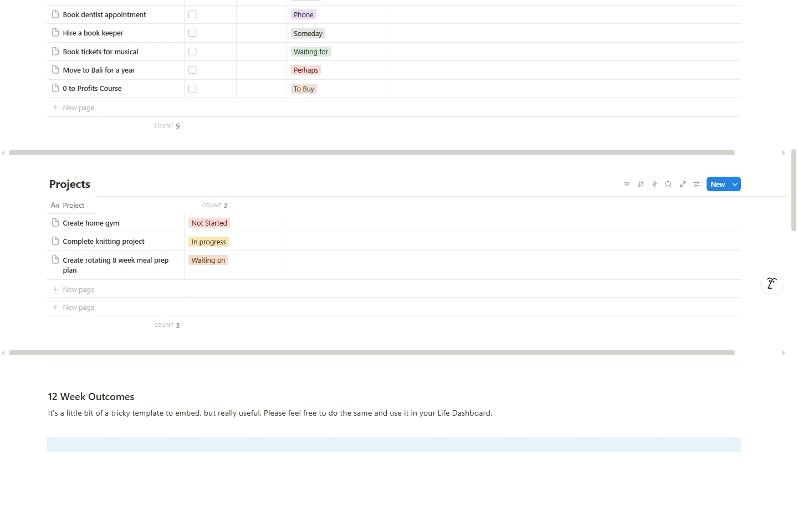Click the blue New button
798x532 pixels.
tap(718, 185)
